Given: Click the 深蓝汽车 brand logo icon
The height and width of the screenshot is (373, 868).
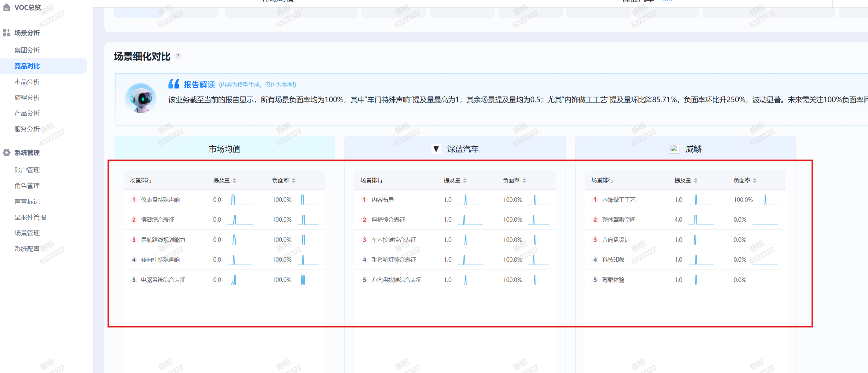Looking at the screenshot, I should point(436,149).
